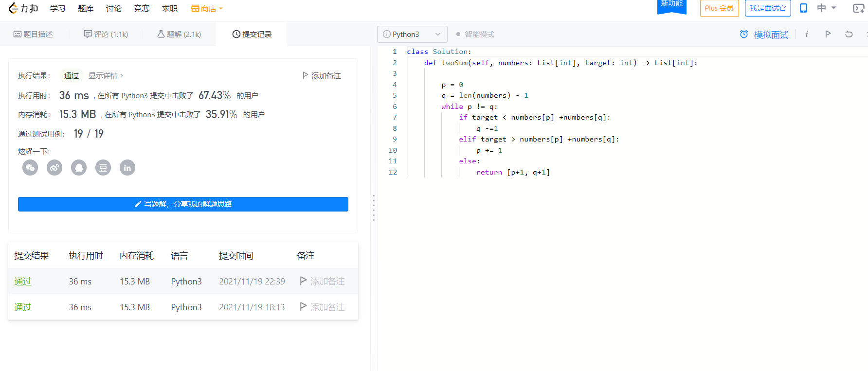Share result via Weibo icon
868x371 pixels.
pyautogui.click(x=54, y=168)
